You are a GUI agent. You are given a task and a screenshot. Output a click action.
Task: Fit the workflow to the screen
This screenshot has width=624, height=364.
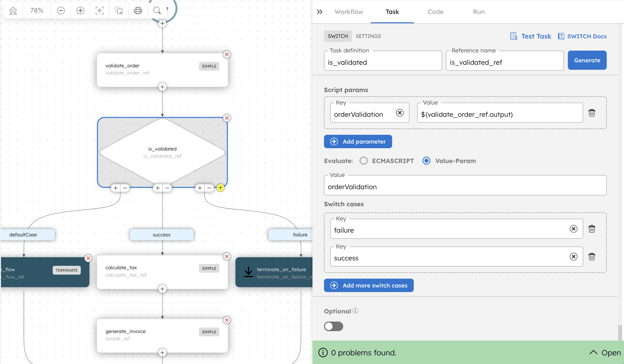click(99, 10)
